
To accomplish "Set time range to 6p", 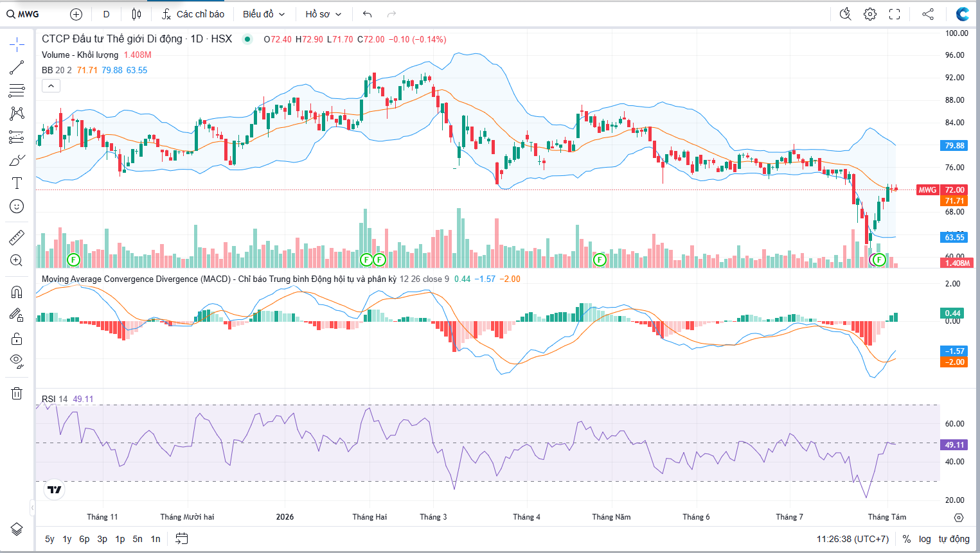I will [x=84, y=539].
